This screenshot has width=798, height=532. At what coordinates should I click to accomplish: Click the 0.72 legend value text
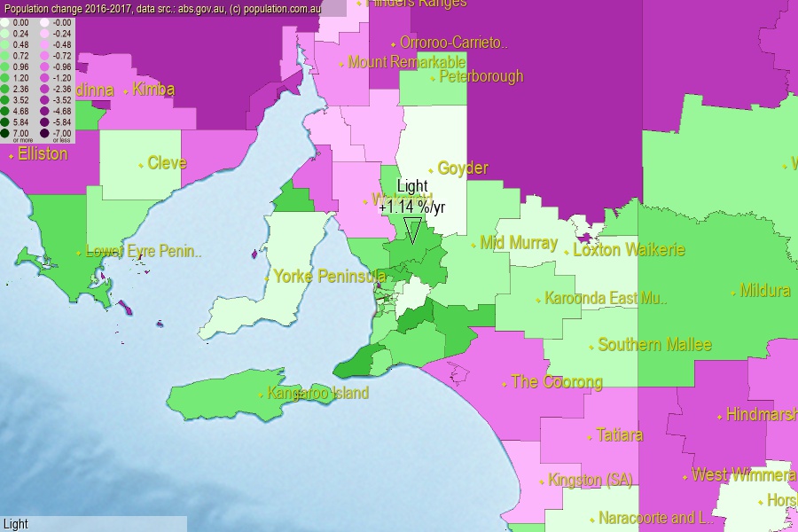point(21,56)
